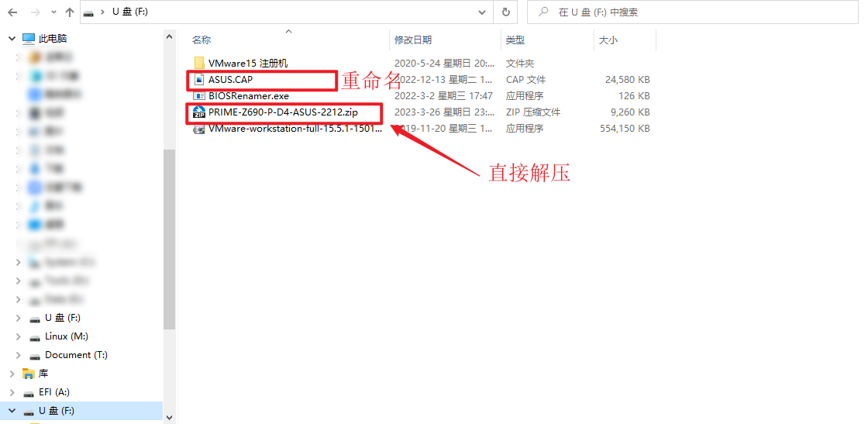Click the 库 libraries icon
Screen dimensions: 868x424
[x=28, y=374]
